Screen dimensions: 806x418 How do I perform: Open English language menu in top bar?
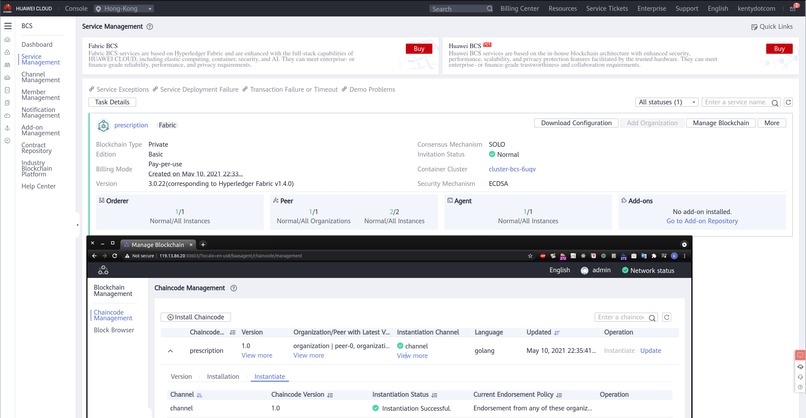pos(718,9)
